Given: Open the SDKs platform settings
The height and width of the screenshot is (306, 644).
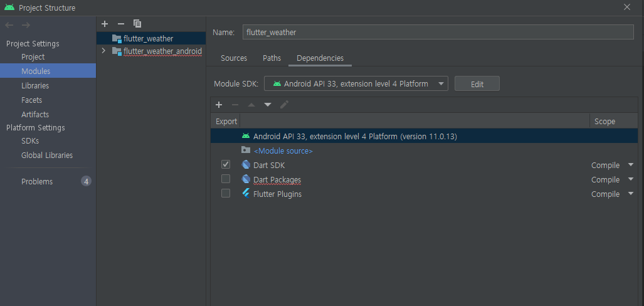Looking at the screenshot, I should tap(30, 141).
